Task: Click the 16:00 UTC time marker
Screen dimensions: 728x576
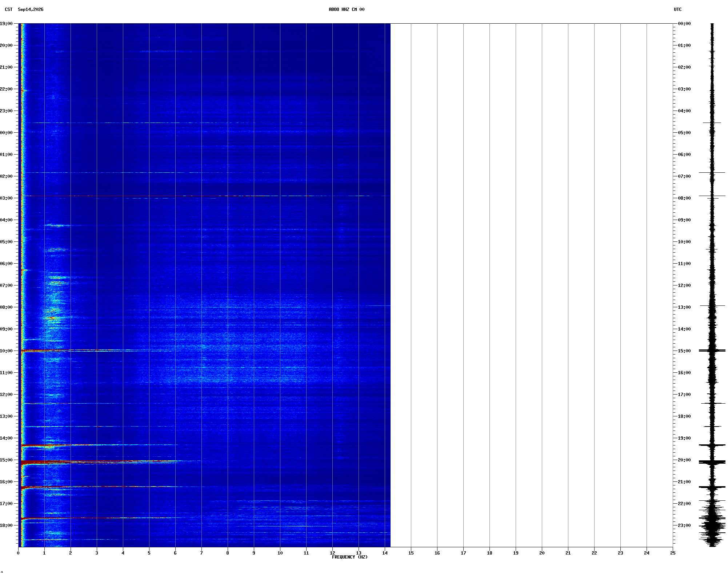Action: pos(684,373)
